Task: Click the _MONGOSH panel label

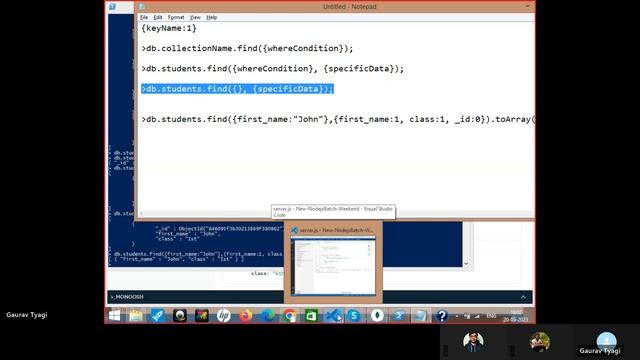Action: (x=127, y=297)
